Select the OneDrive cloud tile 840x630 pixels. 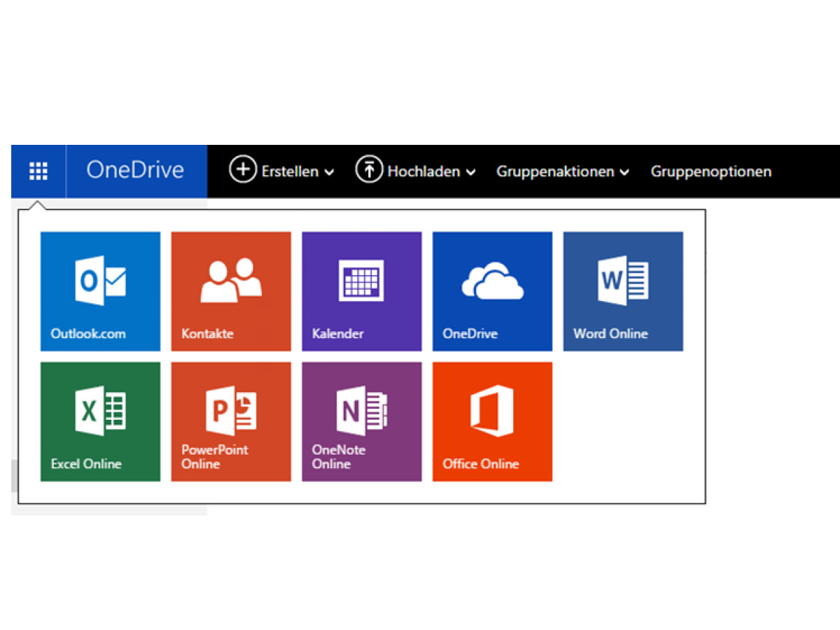pyautogui.click(x=492, y=291)
